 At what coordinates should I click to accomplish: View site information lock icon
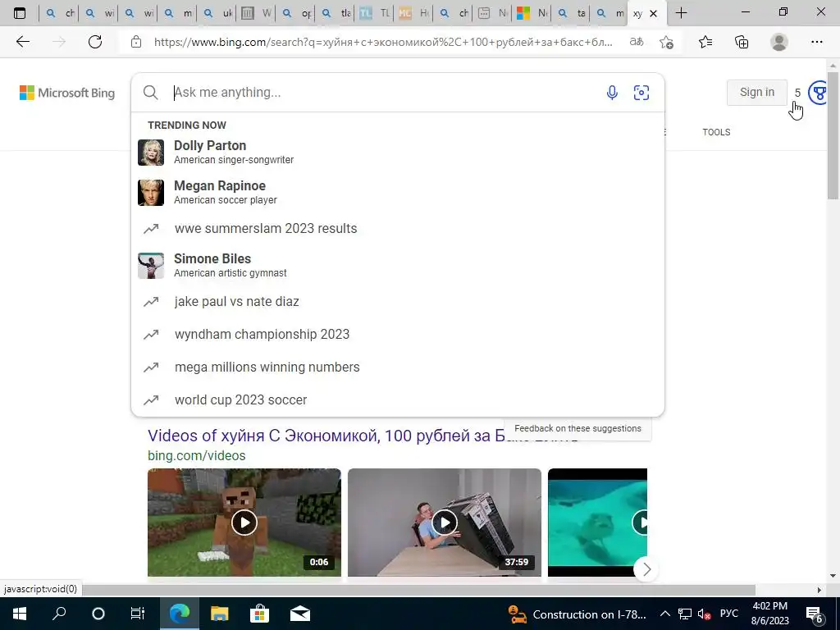136,42
